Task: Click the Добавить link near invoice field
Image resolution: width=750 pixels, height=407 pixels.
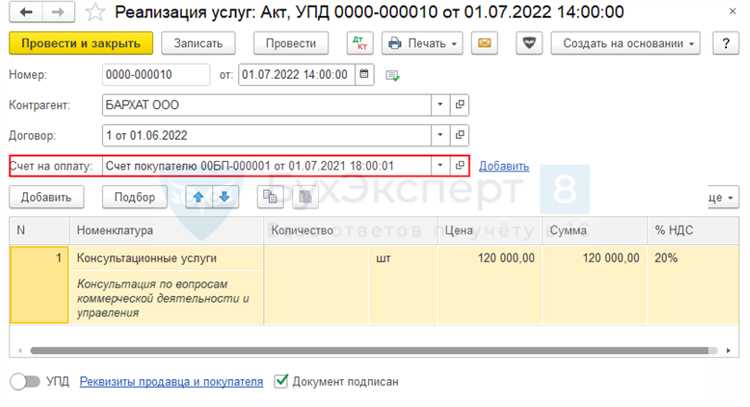Action: (504, 166)
